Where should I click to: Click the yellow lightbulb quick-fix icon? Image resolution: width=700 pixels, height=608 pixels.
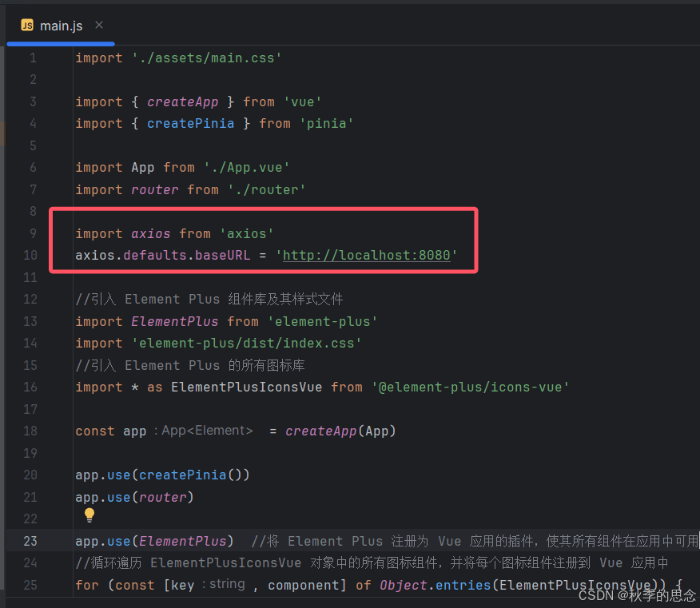click(89, 515)
